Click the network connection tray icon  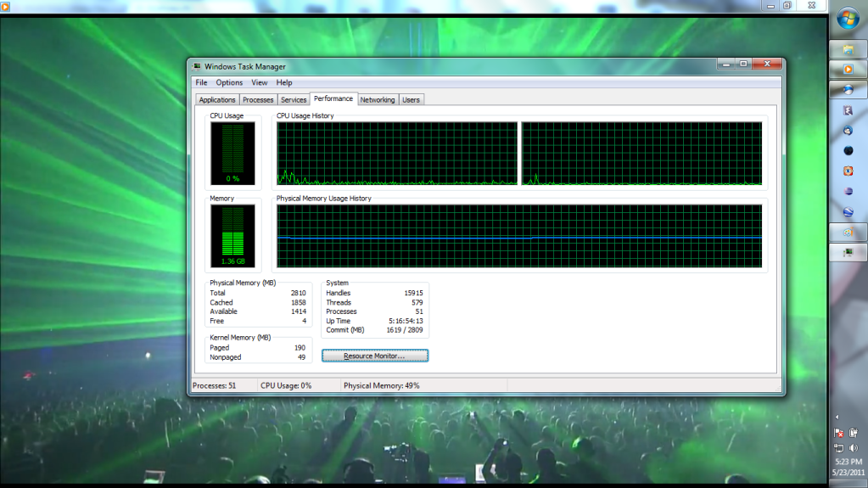click(x=839, y=447)
